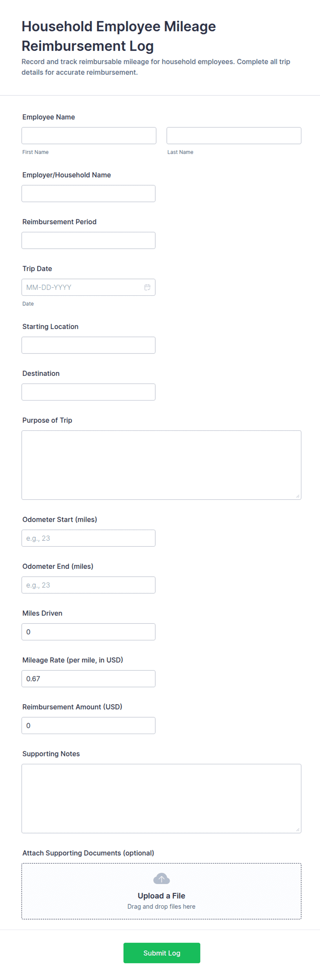Click the cloud upload icon
Image resolution: width=320 pixels, height=980 pixels.
[x=161, y=879]
